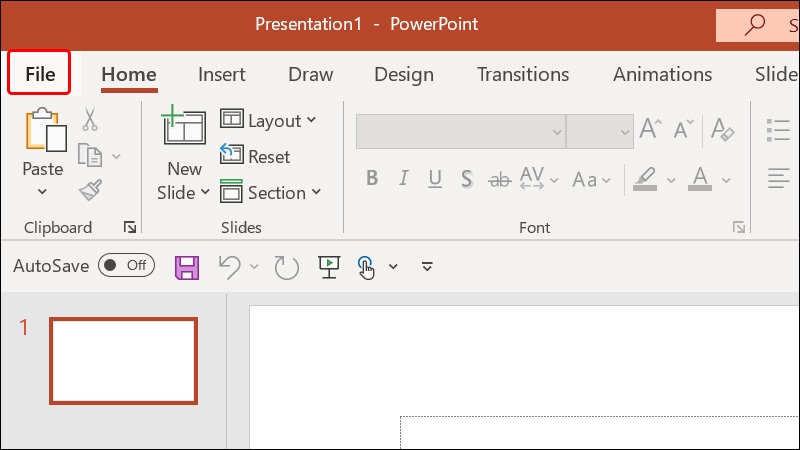Open the font name combo box
Viewport: 800px width, 450px height.
pyautogui.click(x=461, y=132)
